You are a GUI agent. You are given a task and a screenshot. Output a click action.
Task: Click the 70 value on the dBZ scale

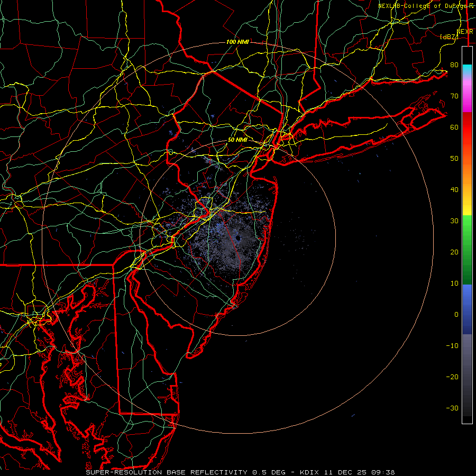click(454, 96)
